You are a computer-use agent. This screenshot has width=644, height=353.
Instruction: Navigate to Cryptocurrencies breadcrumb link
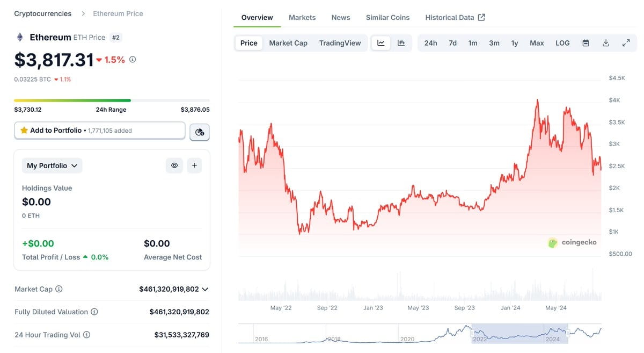pos(42,13)
